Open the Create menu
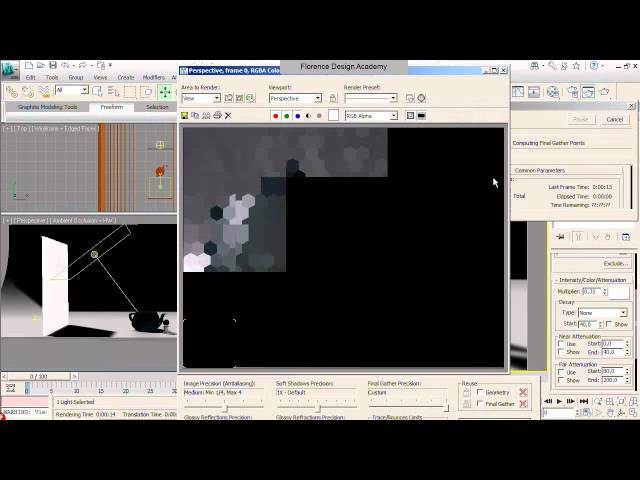Image resolution: width=640 pixels, height=480 pixels. pyautogui.click(x=126, y=78)
